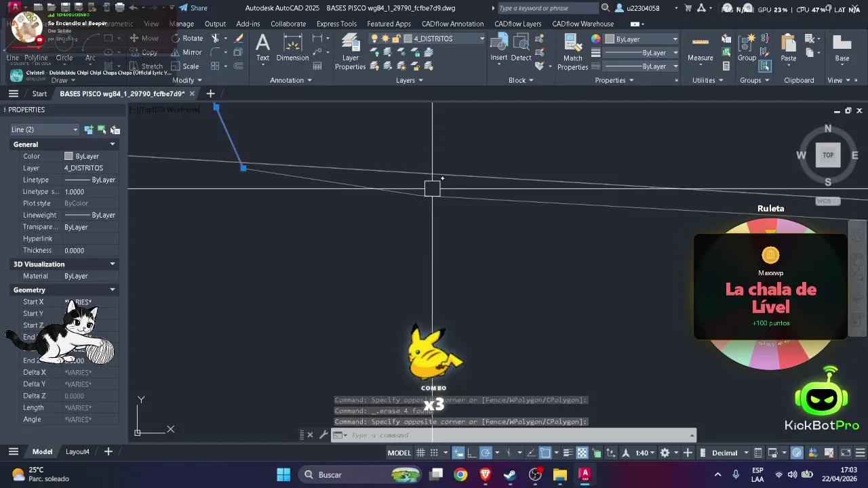Collapse the Geometry section
The width and height of the screenshot is (868, 488).
tap(113, 290)
